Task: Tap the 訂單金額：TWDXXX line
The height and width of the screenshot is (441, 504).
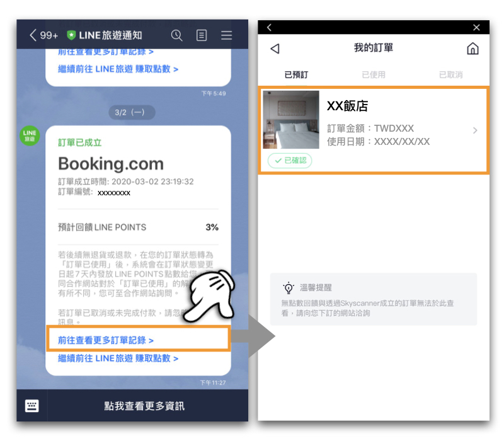Action: click(x=370, y=129)
